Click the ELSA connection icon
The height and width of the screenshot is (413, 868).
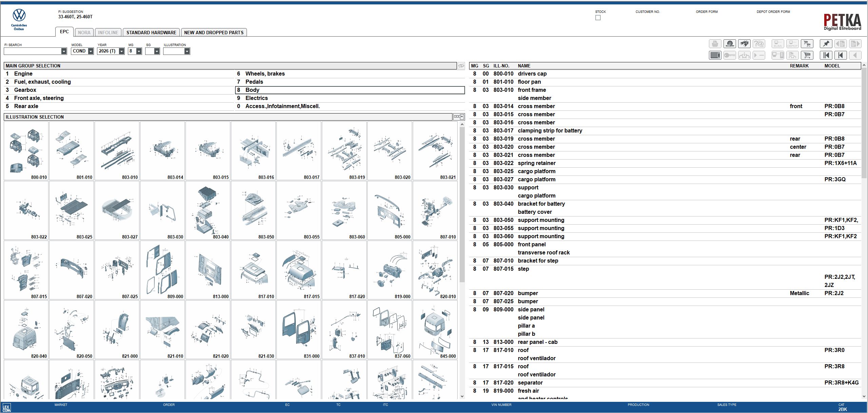pyautogui.click(x=778, y=44)
